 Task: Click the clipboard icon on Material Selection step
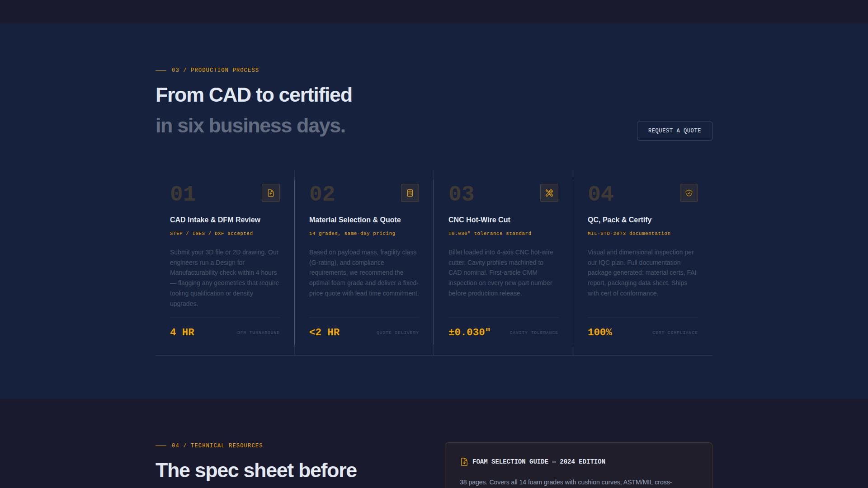pos(410,193)
